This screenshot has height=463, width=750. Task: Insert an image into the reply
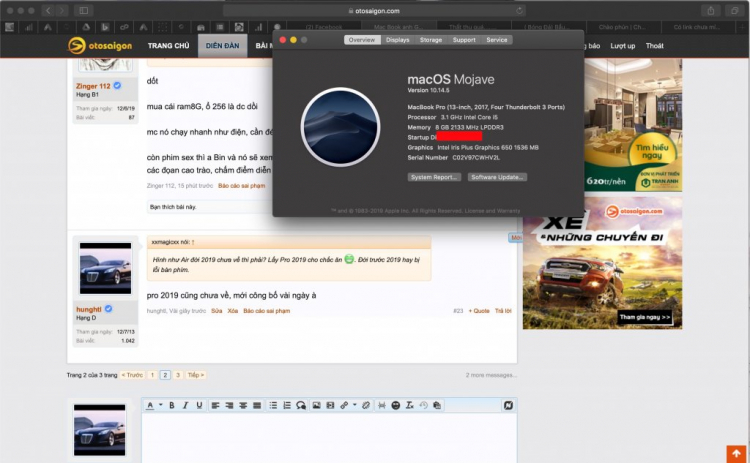click(316, 405)
